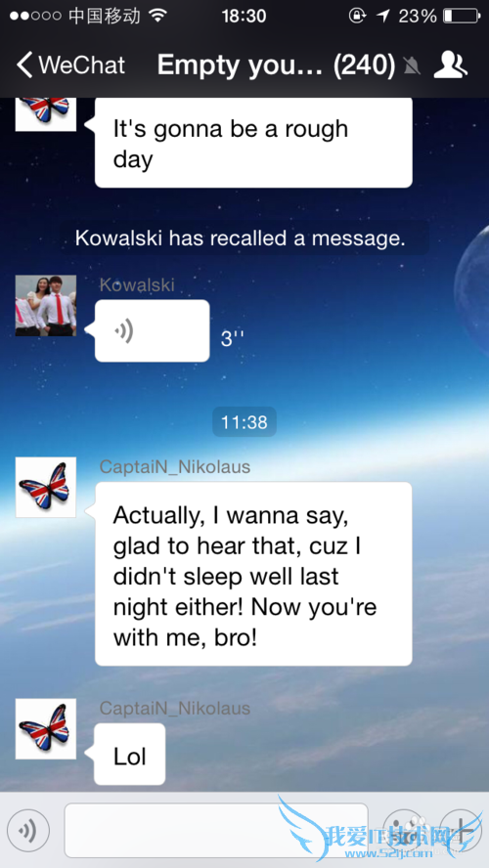Open Kowalski's profile photo
This screenshot has height=868, width=489.
pyautogui.click(x=45, y=306)
